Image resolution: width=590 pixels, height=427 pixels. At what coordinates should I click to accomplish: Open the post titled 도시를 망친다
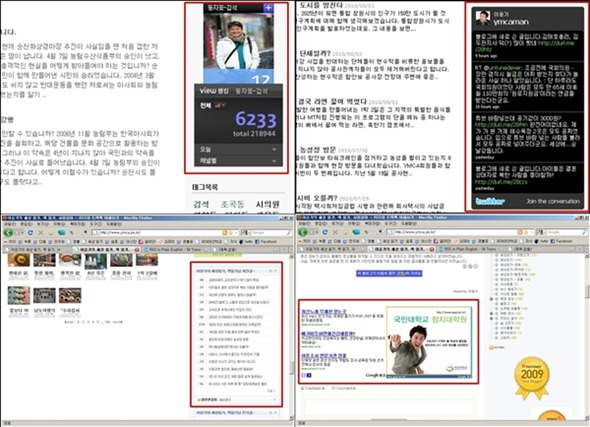[x=321, y=5]
